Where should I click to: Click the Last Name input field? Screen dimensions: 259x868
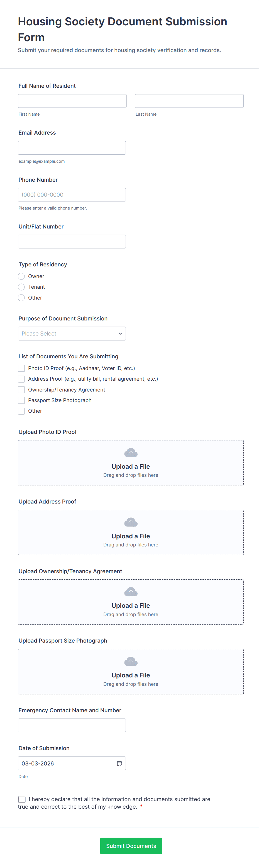click(x=189, y=101)
